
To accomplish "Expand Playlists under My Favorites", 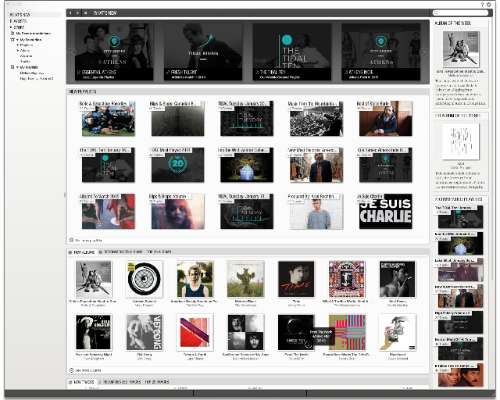I will point(18,45).
